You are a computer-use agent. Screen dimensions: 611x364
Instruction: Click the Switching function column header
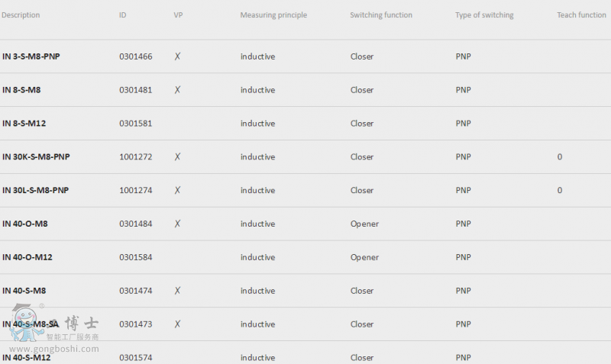(x=381, y=14)
